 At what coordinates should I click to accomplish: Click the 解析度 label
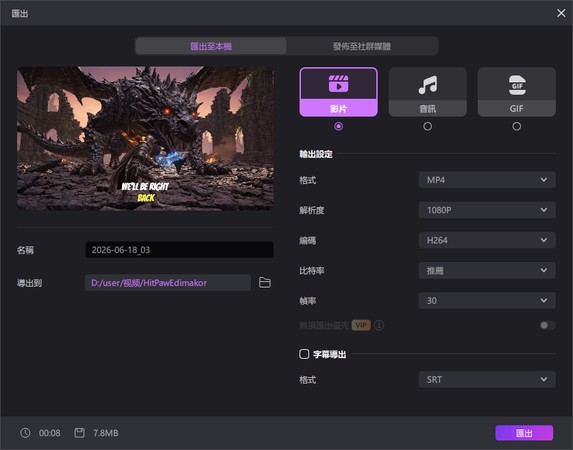tap(312, 210)
